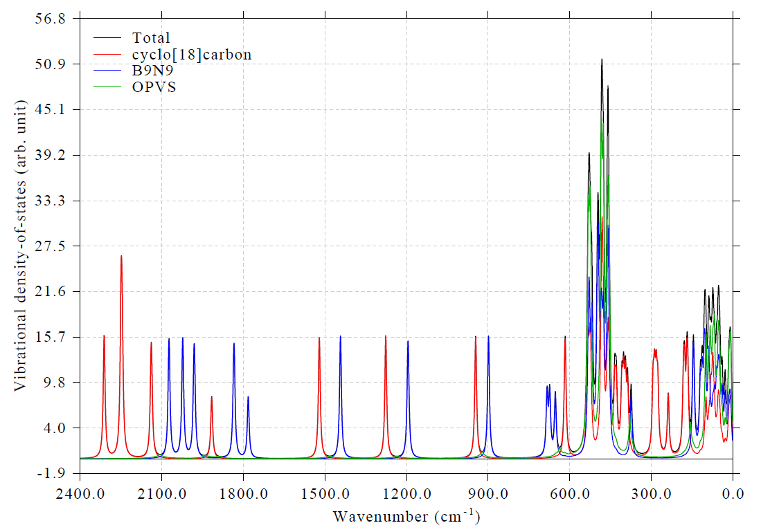761x532 pixels.
Task: Click the 'cyclo[18]carbon' legend label
Action: [x=192, y=55]
